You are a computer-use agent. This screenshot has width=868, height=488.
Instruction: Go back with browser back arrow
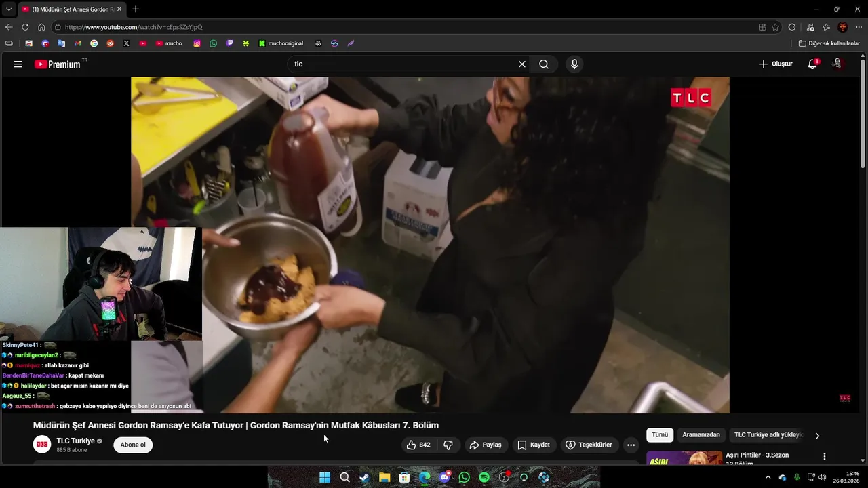pyautogui.click(x=9, y=27)
